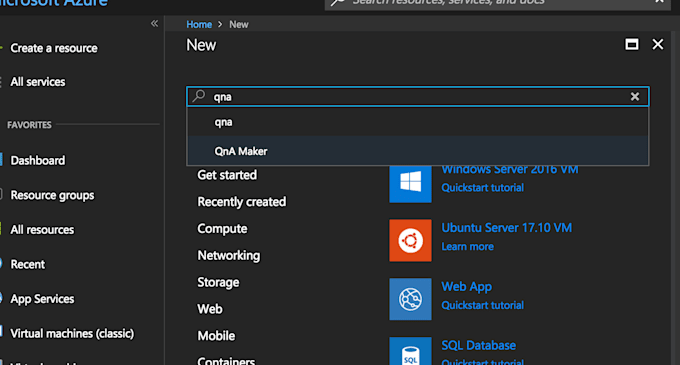Image resolution: width=680 pixels, height=365 pixels.
Task: Open Create a resource
Action: coord(54,48)
